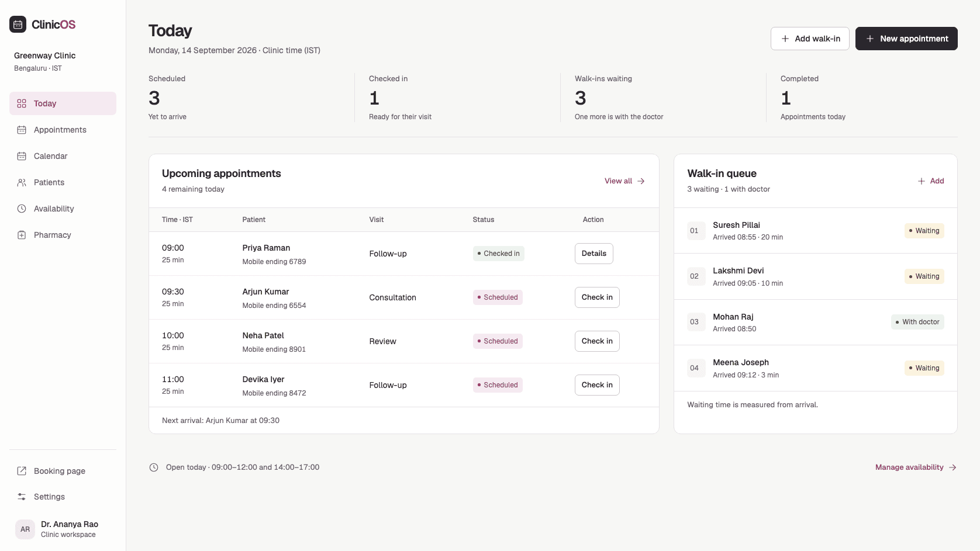Click the Today grid icon in sidebar
This screenshot has width=980, height=551.
tap(22, 103)
